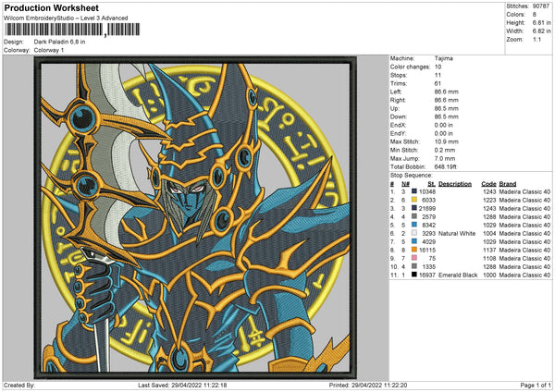Image resolution: width=555 pixels, height=392 pixels.
Task: Select the gray swatch beside 2579 stitches
Action: tap(414, 216)
